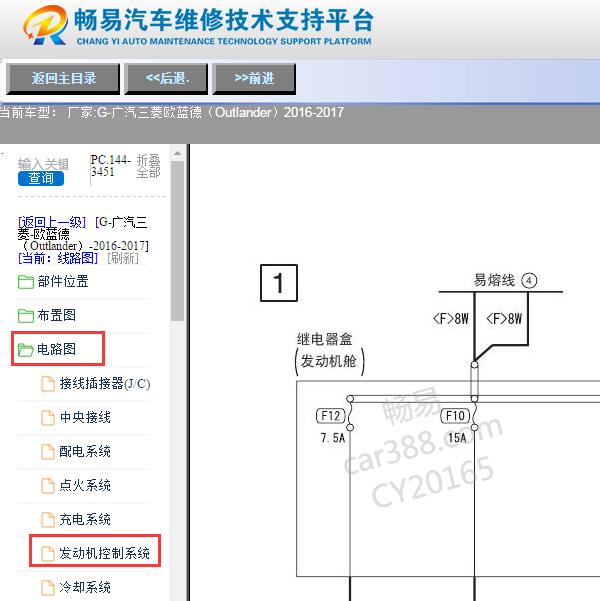Open 中央接线 wiring diagram
This screenshot has width=600, height=601.
pos(85,417)
